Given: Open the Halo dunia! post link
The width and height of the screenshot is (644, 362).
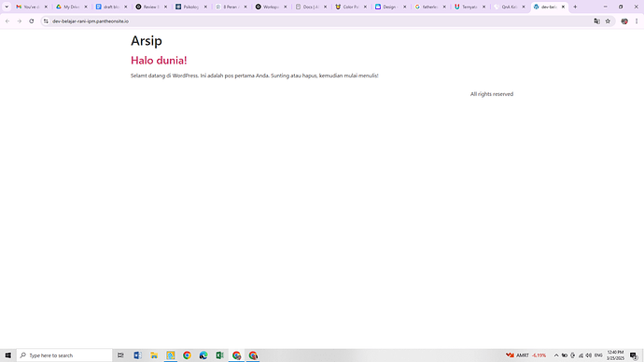Looking at the screenshot, I should point(159,61).
